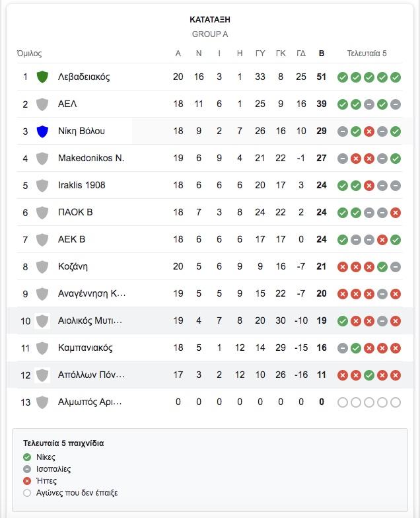Click Κοζάνη's green win result icon

point(382,267)
